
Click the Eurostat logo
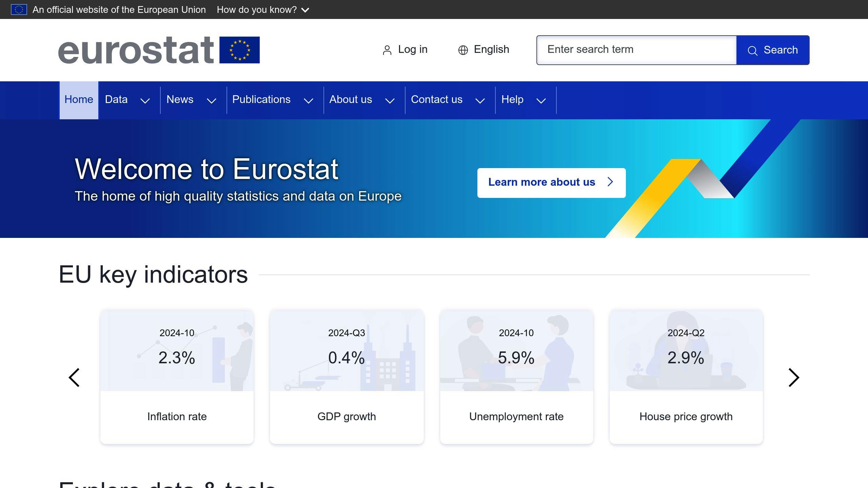pos(159,50)
